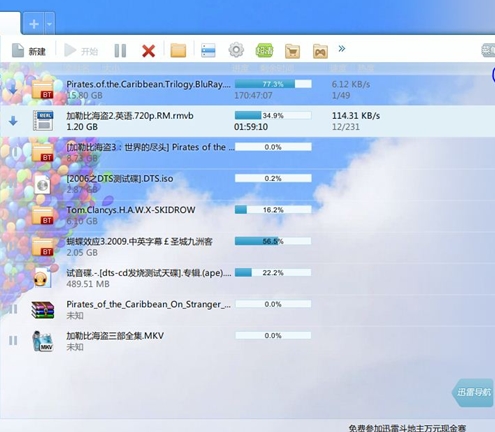Image resolution: width=495 pixels, height=432 pixels.
Task: Open the game controller folder icon
Action: [320, 51]
